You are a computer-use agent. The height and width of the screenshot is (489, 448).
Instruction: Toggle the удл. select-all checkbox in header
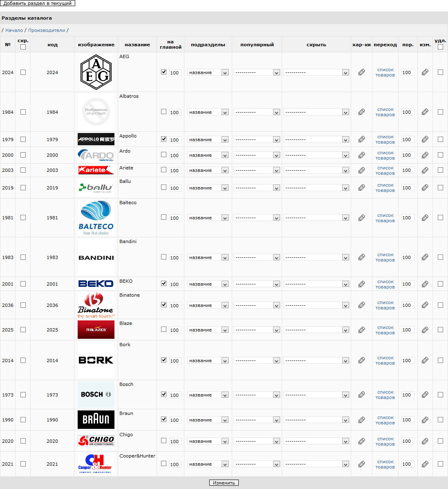click(x=440, y=47)
